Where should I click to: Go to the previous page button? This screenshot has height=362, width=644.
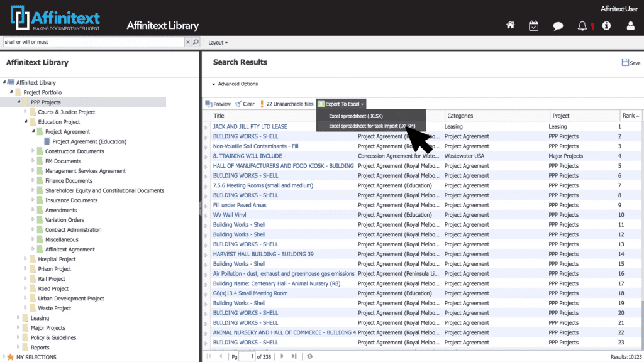coord(221,356)
